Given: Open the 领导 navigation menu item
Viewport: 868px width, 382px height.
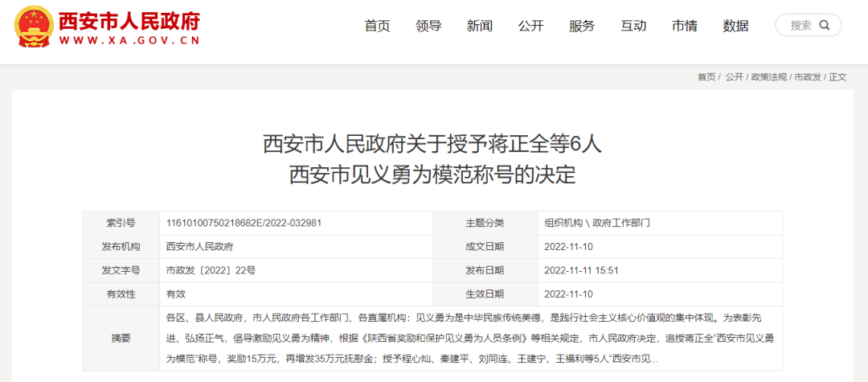Looking at the screenshot, I should tap(428, 26).
